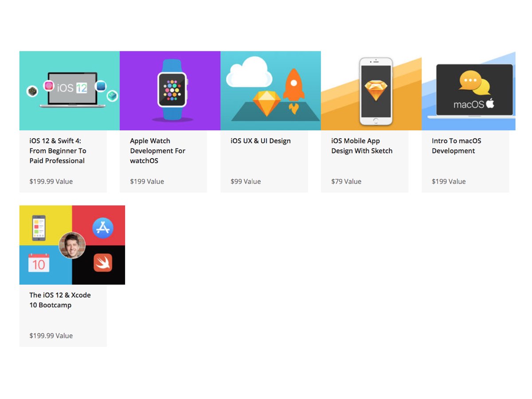
Task: Click the white cloud illustration
Action: [x=249, y=72]
